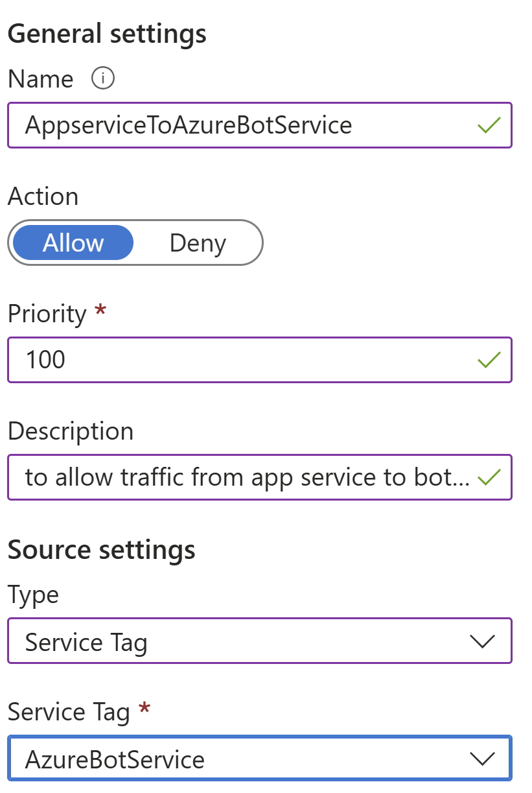532x793 pixels.
Task: Click the green checkmark in Priority field
Action: (489, 359)
